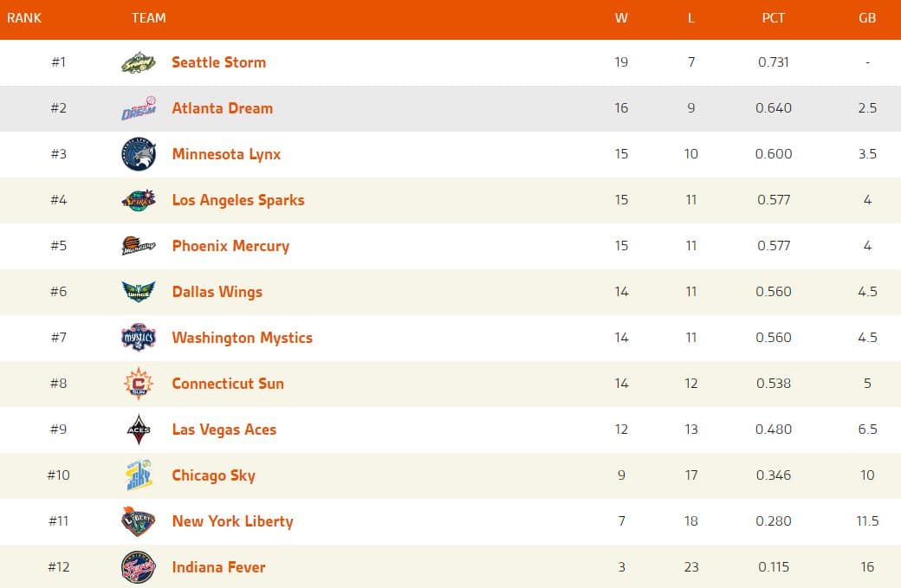The width and height of the screenshot is (901, 588).
Task: Open the Seattle Storm team link
Action: tap(218, 62)
